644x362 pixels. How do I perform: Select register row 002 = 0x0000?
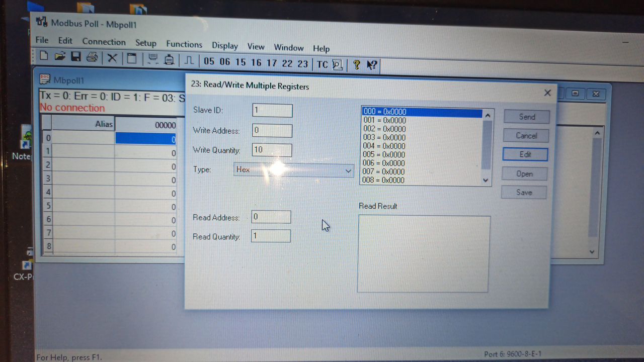422,129
